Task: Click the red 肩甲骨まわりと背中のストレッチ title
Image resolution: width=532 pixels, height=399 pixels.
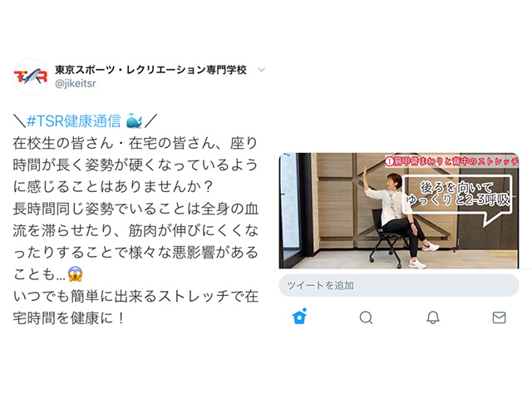Action: (451, 161)
